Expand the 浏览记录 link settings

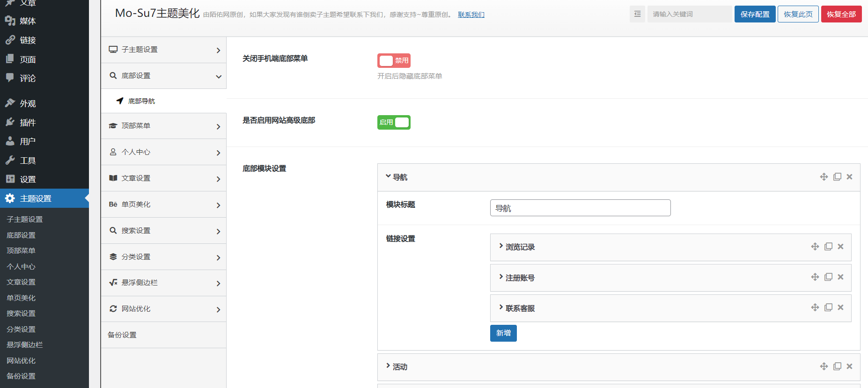520,247
